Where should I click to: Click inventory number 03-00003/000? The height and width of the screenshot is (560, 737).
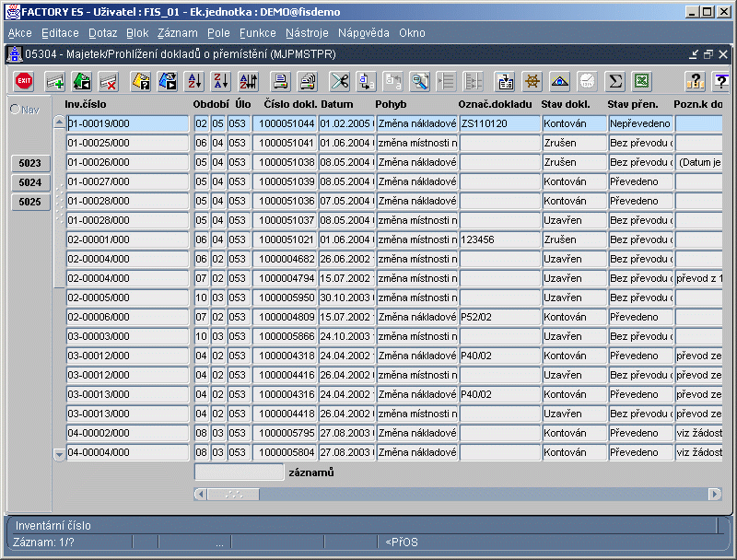coord(127,336)
